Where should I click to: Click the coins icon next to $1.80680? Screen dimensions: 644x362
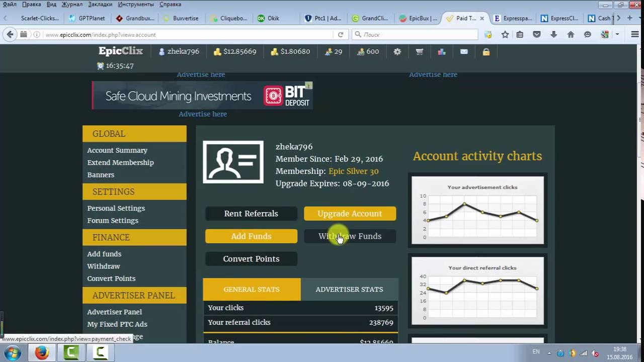point(275,51)
